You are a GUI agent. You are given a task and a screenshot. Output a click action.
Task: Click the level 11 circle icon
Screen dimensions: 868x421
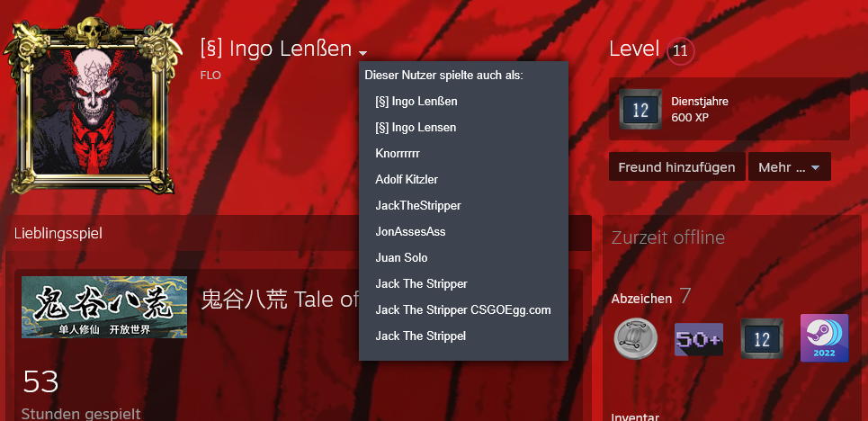click(x=680, y=51)
